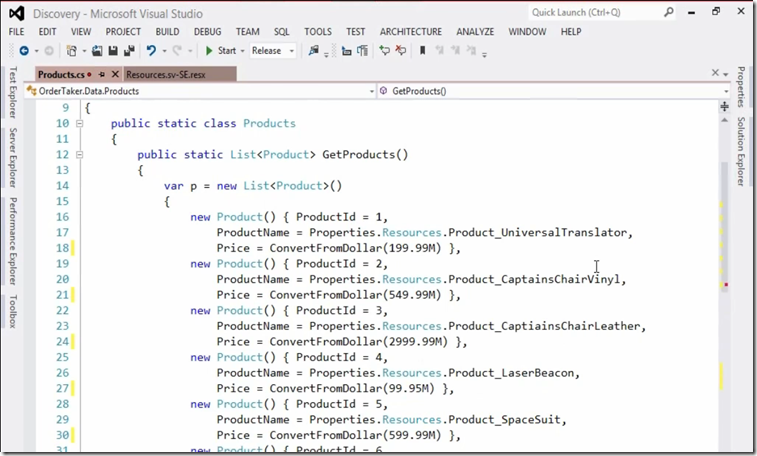
Task: Pin the Products.cs tab
Action: coord(102,74)
